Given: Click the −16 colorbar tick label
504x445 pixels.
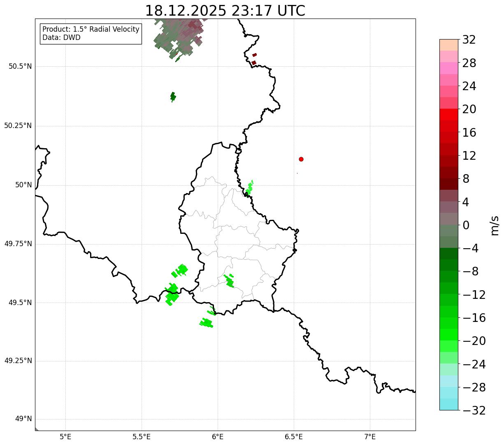Looking at the screenshot, I should 474,318.
